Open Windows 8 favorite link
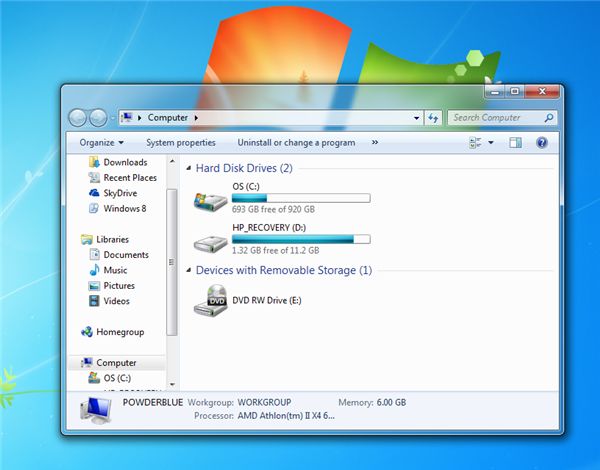 coord(125,209)
